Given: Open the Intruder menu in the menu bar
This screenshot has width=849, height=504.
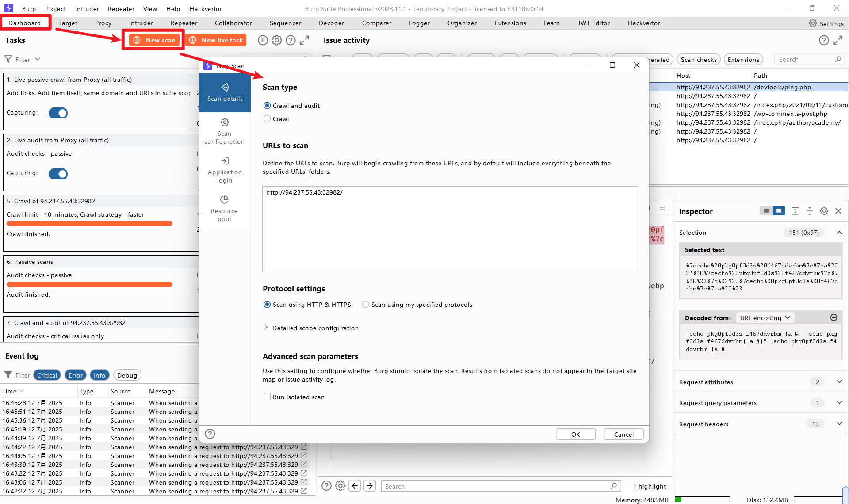Looking at the screenshot, I should (87, 9).
